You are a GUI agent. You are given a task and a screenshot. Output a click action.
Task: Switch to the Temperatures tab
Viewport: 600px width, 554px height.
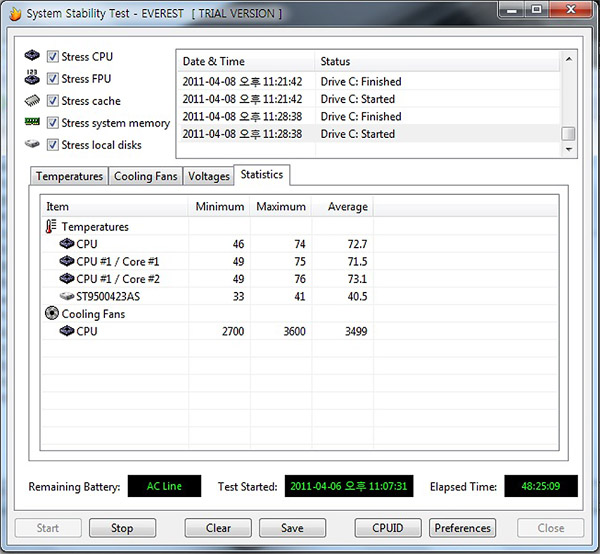69,176
